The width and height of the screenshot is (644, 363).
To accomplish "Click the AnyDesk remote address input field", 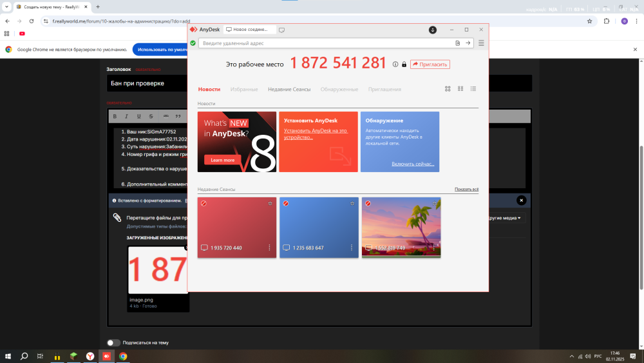I will [x=327, y=43].
